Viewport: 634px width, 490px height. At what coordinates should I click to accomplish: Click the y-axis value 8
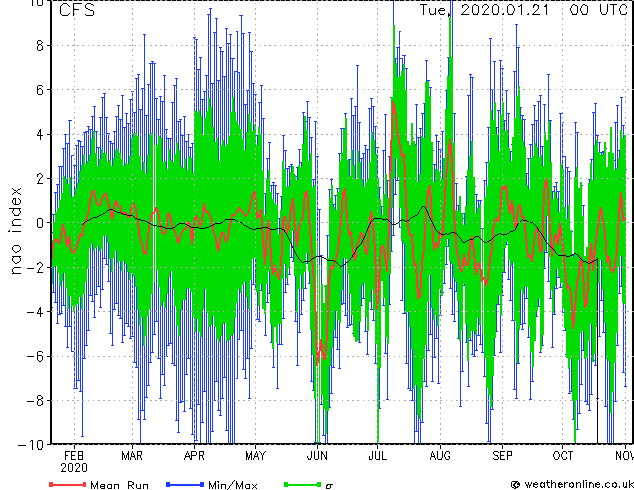pyautogui.click(x=40, y=45)
